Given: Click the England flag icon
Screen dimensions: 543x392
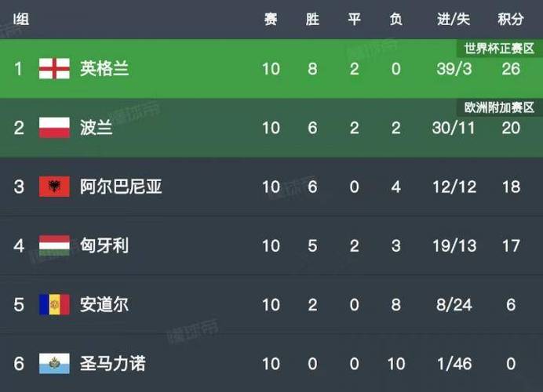Looking at the screenshot, I should [x=54, y=68].
